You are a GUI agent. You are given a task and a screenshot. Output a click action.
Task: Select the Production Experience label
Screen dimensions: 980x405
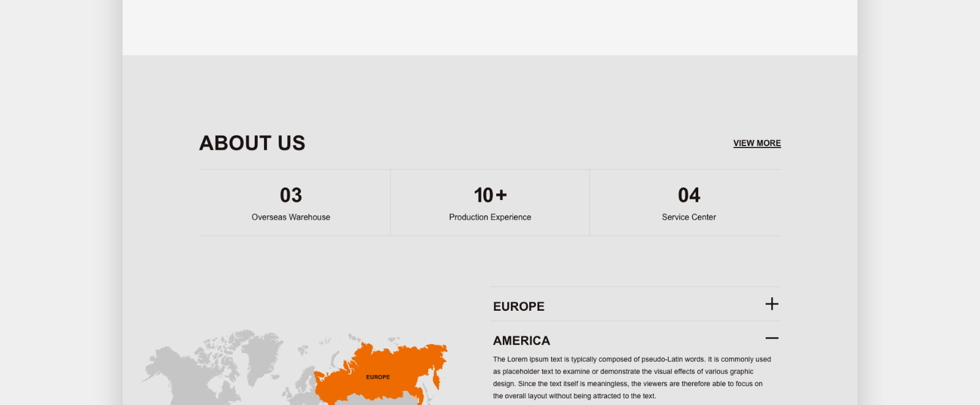[490, 217]
